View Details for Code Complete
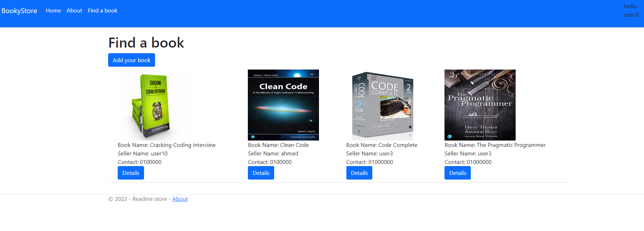This screenshot has width=644, height=231. point(359,173)
